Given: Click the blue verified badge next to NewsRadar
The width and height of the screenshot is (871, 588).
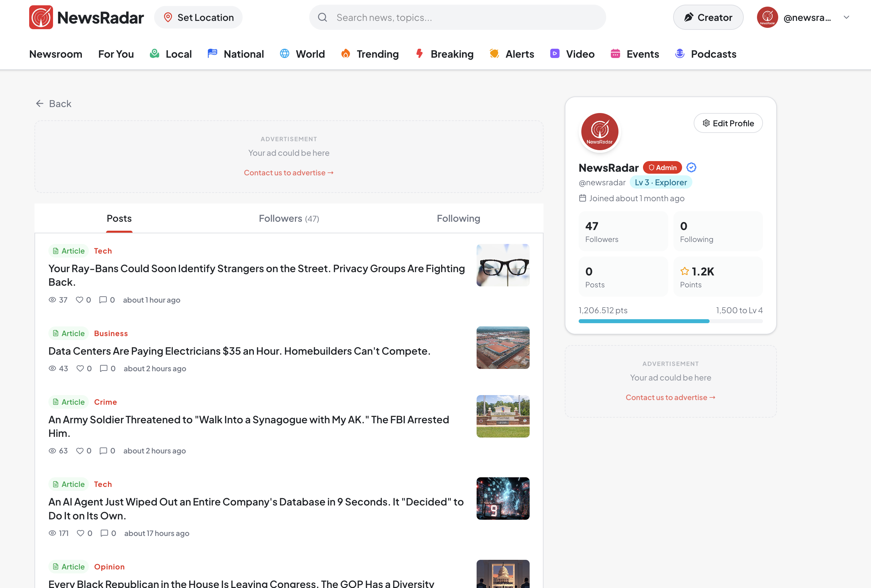Looking at the screenshot, I should (x=691, y=167).
